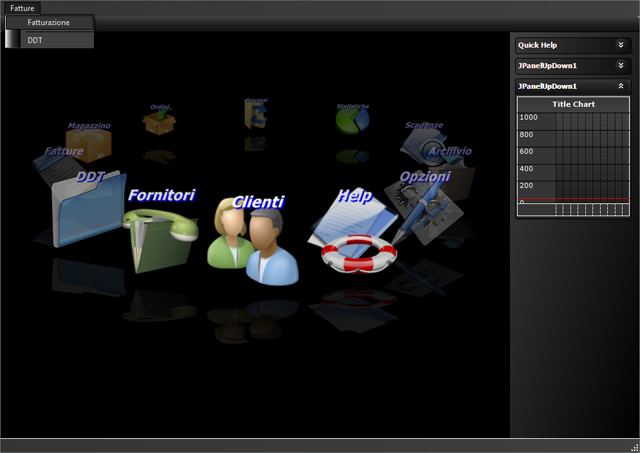Open the Fatture menu
Screen dimensions: 640x453
coord(22,7)
